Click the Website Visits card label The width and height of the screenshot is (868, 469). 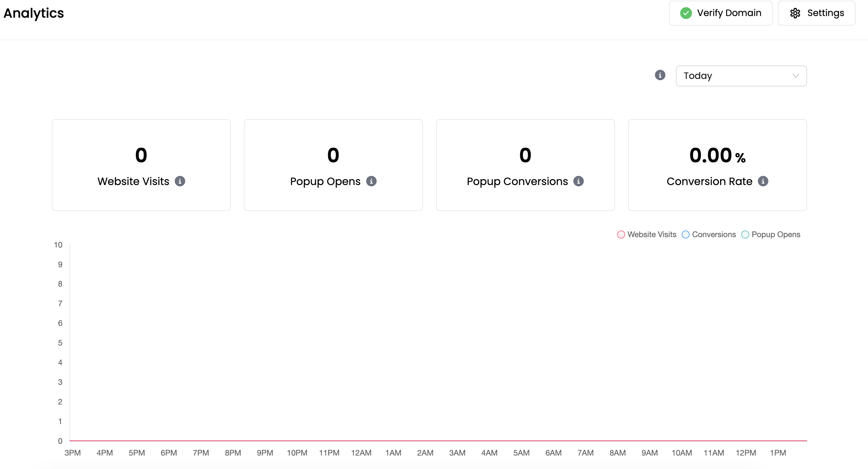pos(133,181)
